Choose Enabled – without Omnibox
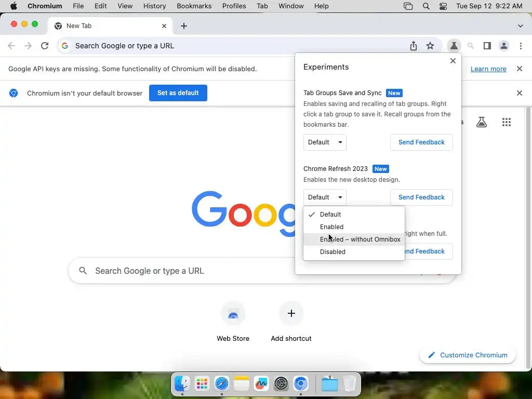Viewport: 532px width, 399px height. tap(354, 240)
